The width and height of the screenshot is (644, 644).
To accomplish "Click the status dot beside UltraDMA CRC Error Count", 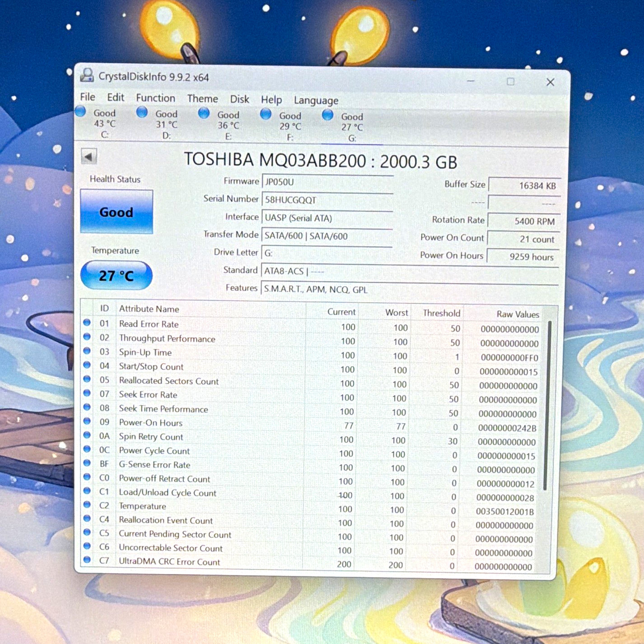I will pyautogui.click(x=87, y=560).
